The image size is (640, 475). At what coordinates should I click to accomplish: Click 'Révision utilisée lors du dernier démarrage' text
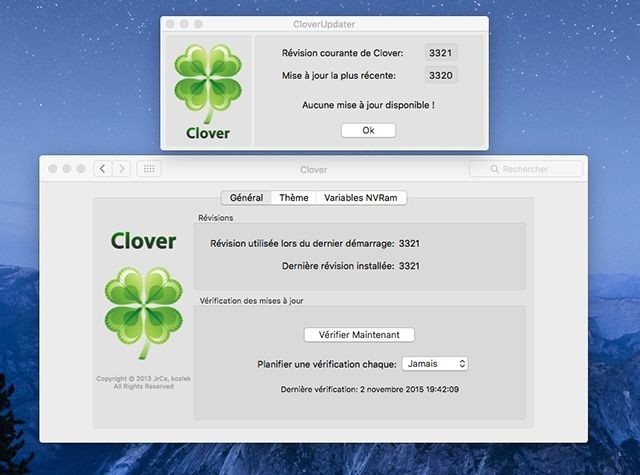pyautogui.click(x=302, y=243)
